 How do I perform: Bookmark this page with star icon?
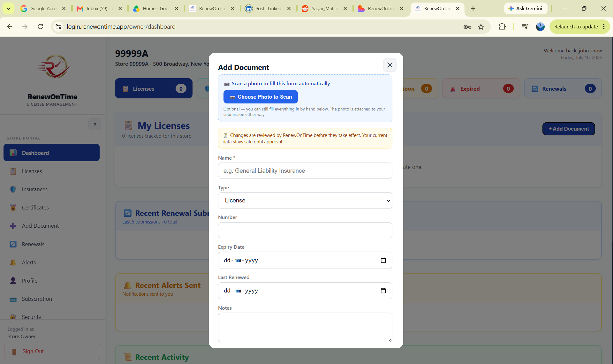481,27
